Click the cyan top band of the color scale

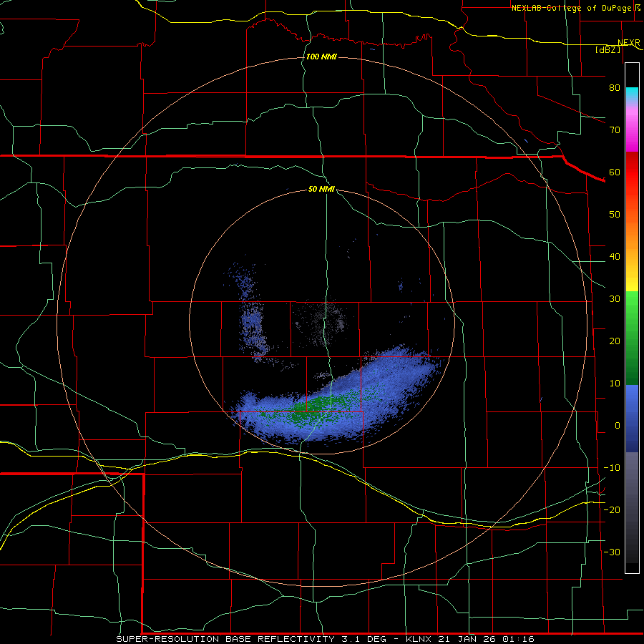pyautogui.click(x=632, y=94)
